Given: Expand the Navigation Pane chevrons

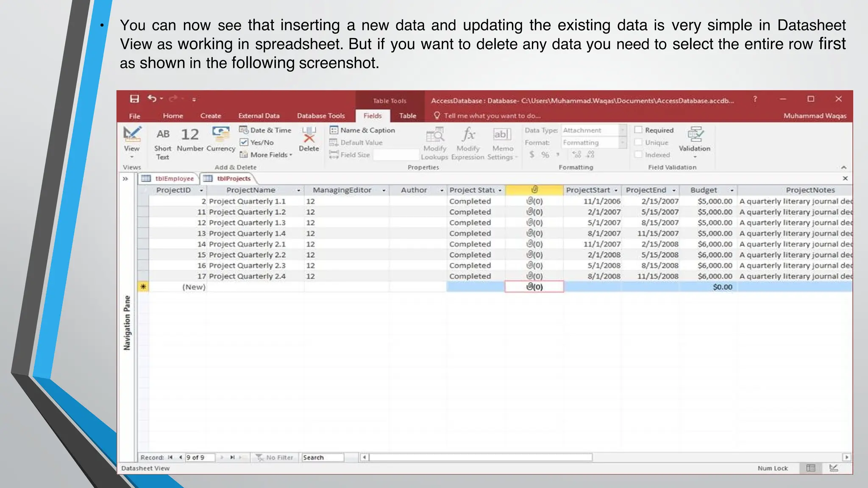Looking at the screenshot, I should coord(125,178).
